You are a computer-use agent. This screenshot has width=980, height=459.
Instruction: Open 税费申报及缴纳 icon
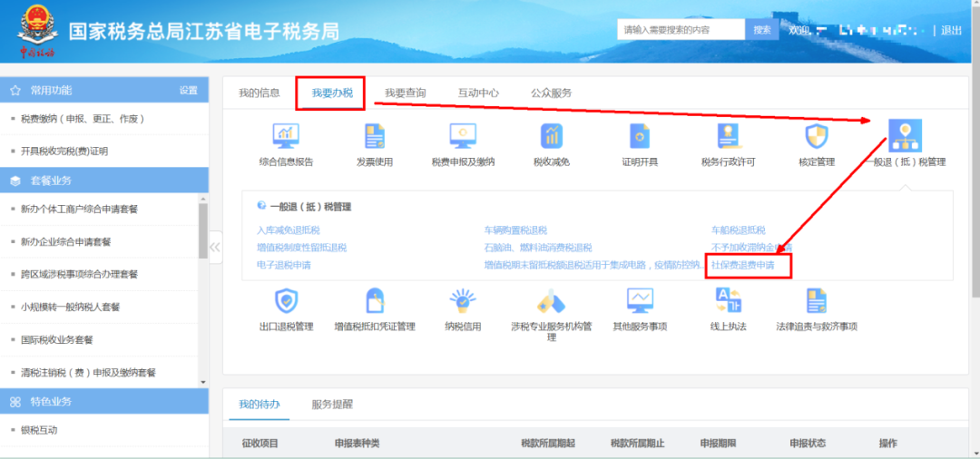pyautogui.click(x=463, y=136)
